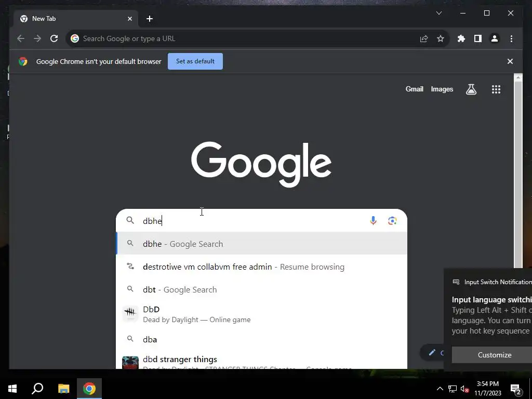
Task: Open the Action Center notifications icon
Action: [516, 389]
